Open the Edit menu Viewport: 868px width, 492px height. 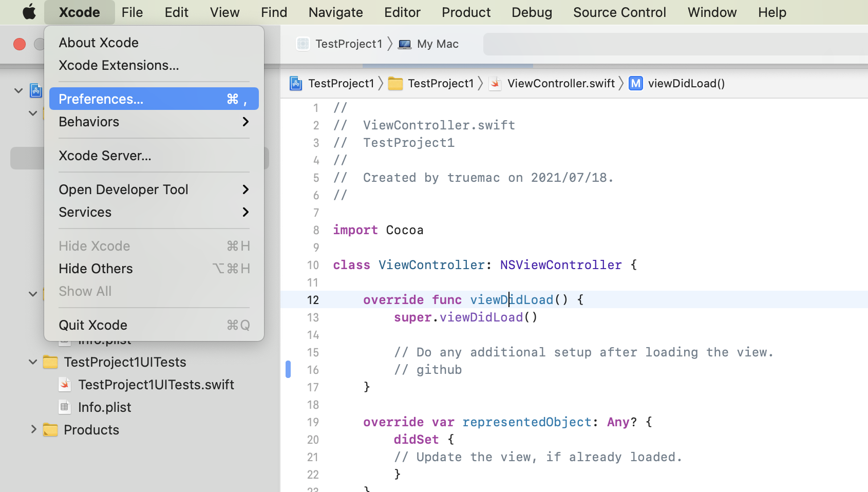[177, 12]
